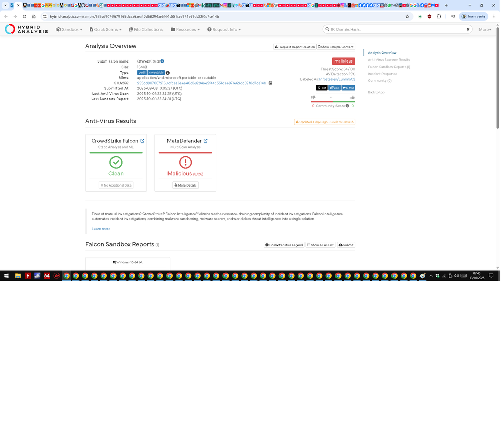Click the Hybrid Analysis logo
This screenshot has width=504, height=434.
[26, 29]
